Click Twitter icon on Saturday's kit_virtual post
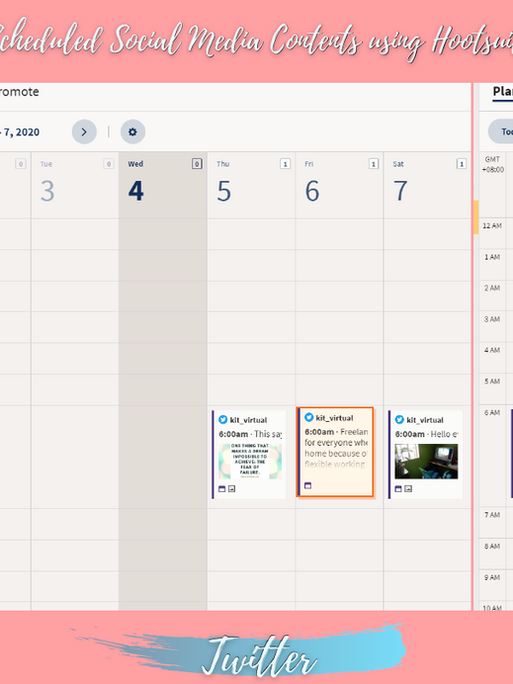The image size is (513, 684). point(399,420)
